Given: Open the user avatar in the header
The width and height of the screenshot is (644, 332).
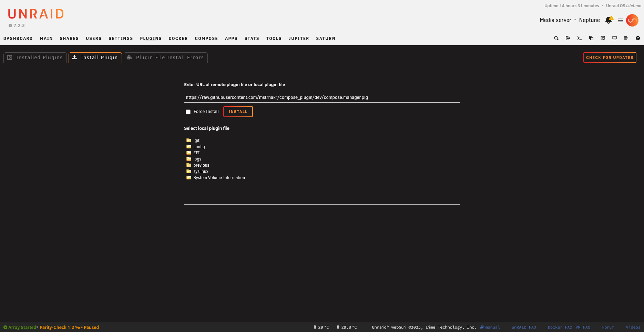Looking at the screenshot, I should (x=633, y=20).
